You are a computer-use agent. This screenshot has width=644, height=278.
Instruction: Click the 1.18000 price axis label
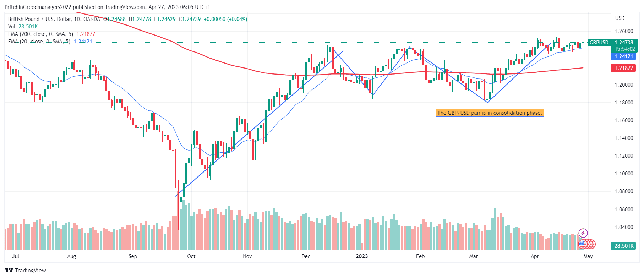[x=624, y=103]
